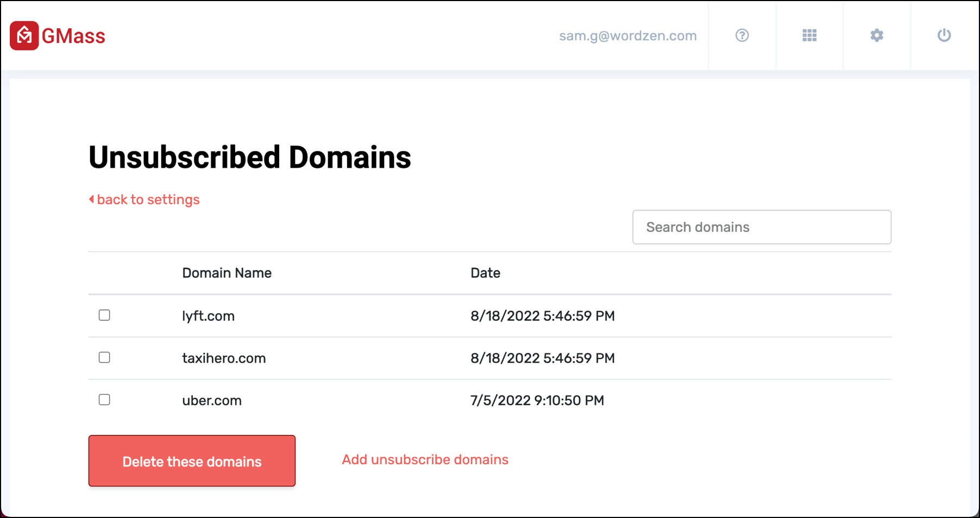Check the lyft.com checkbox
The width and height of the screenshot is (980, 518).
104,315
